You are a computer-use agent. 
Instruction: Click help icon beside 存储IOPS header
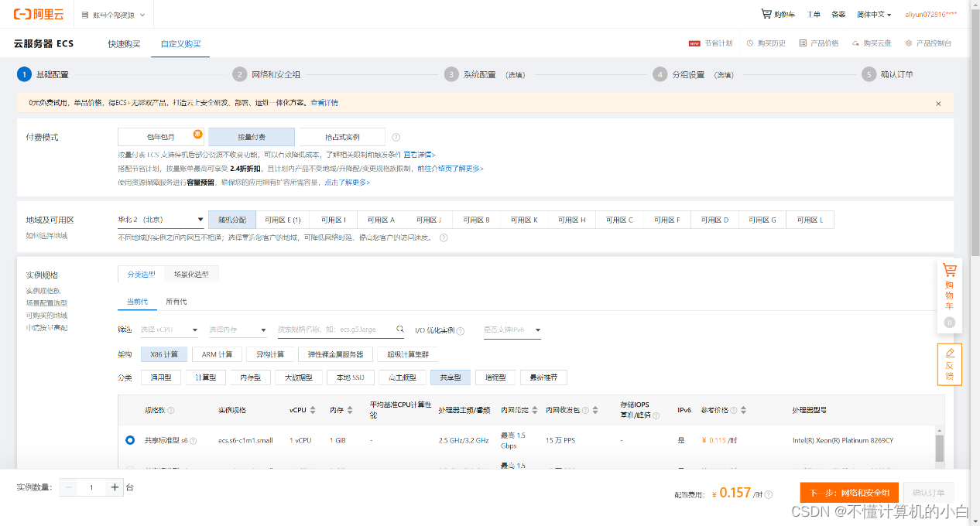(x=656, y=415)
